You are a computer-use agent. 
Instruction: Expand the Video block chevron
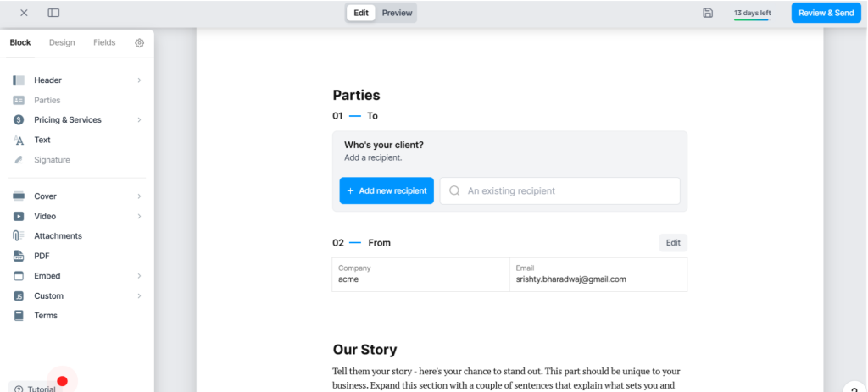pyautogui.click(x=140, y=216)
